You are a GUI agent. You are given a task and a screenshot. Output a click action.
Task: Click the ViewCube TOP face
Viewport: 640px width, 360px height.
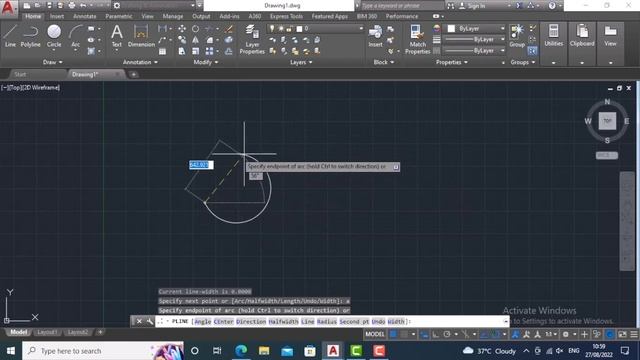click(x=607, y=121)
